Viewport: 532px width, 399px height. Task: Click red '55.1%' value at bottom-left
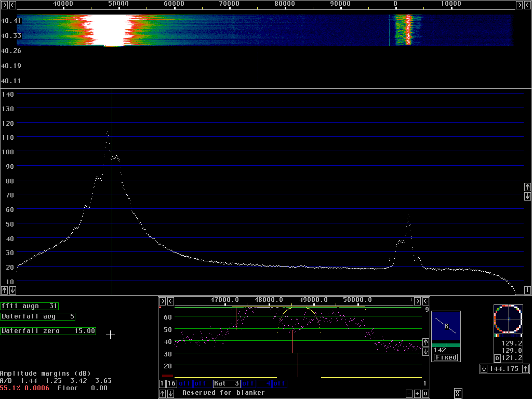(10, 388)
